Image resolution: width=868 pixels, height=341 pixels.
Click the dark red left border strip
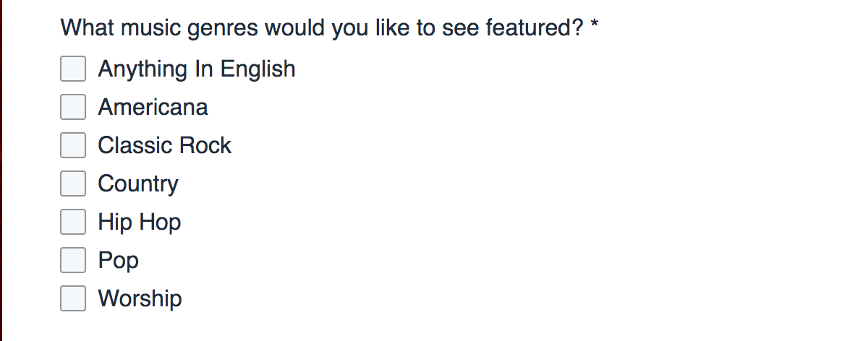1,170
